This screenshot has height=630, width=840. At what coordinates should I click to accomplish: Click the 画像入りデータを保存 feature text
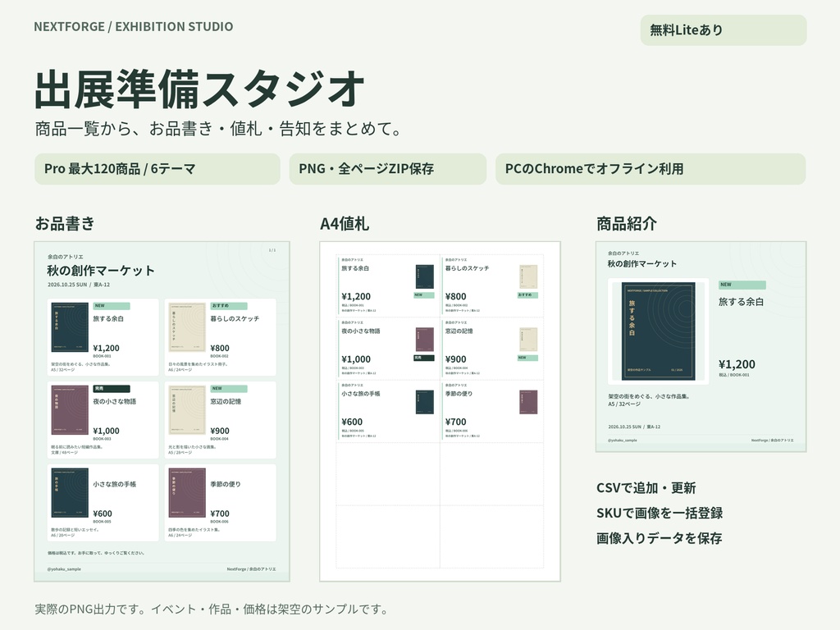coord(659,538)
